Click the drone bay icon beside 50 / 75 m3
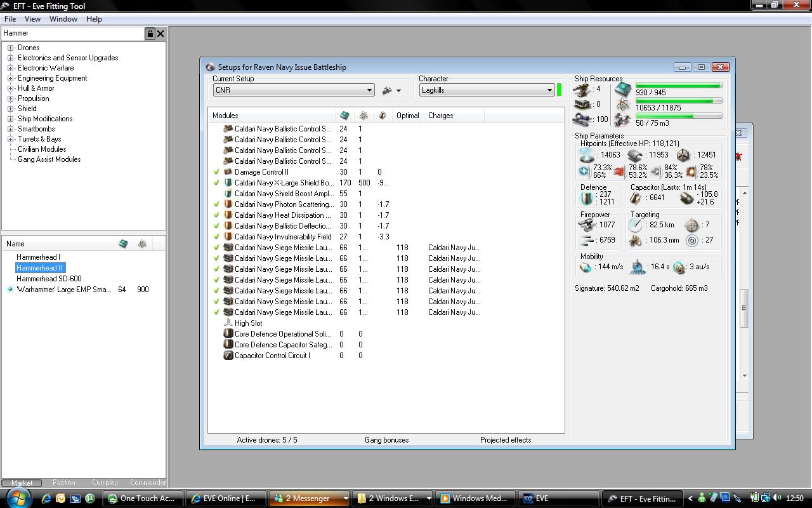 tap(622, 119)
